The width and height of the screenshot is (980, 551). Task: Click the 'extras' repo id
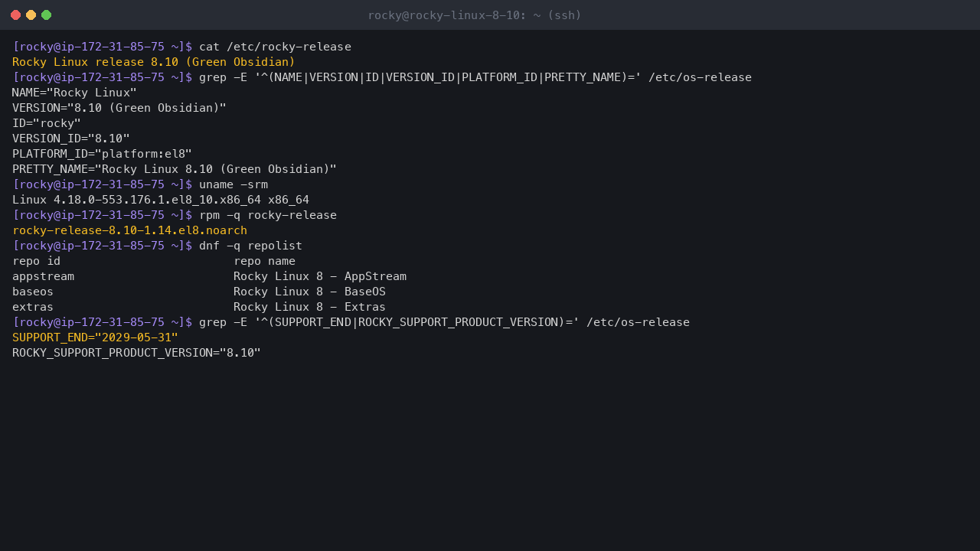(x=33, y=307)
